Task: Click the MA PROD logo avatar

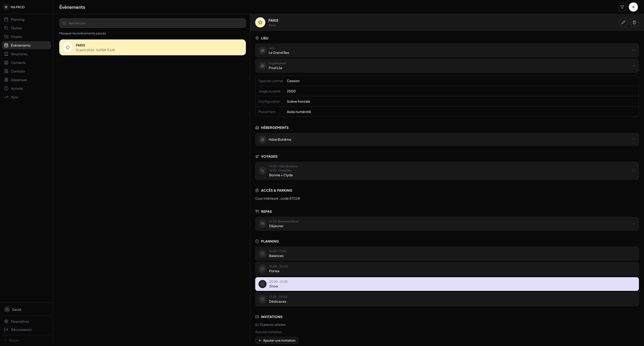Action: (x=6, y=7)
